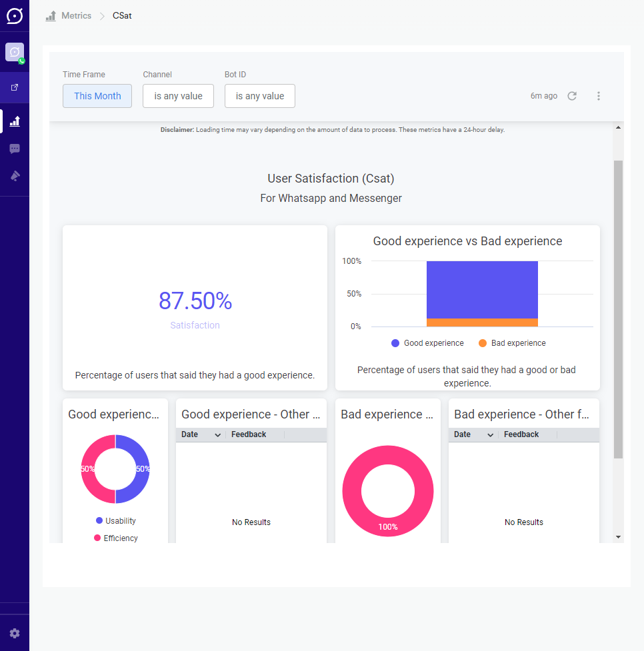Sort Good experience table by Date

point(201,434)
